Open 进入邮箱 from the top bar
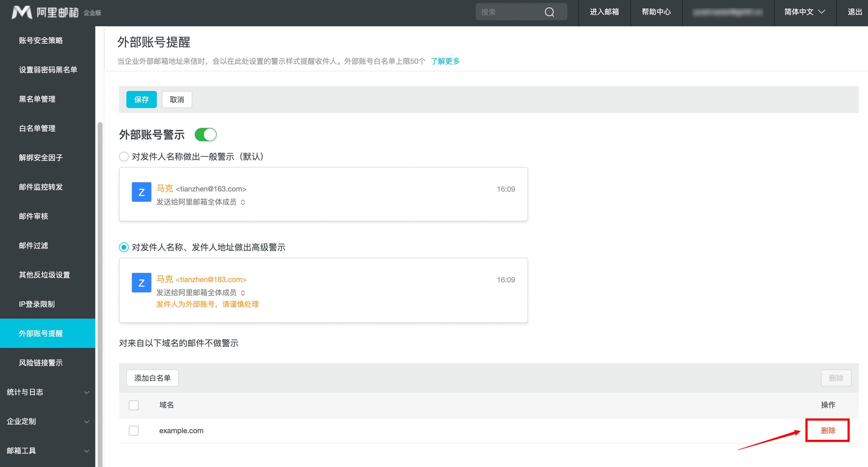Screen dimensions: 868x467 pos(604,12)
